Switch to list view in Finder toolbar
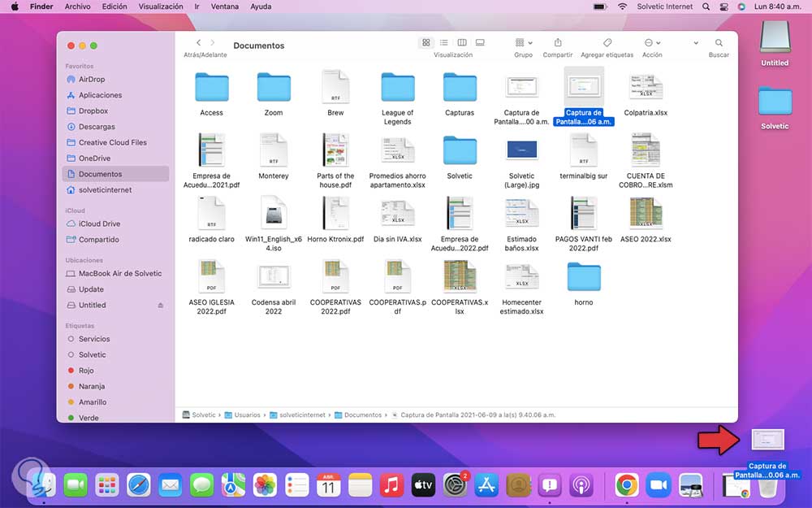The width and height of the screenshot is (812, 508). click(444, 42)
